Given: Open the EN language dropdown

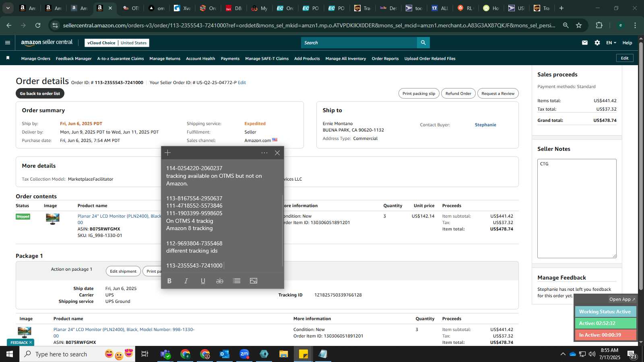Looking at the screenshot, I should (611, 43).
